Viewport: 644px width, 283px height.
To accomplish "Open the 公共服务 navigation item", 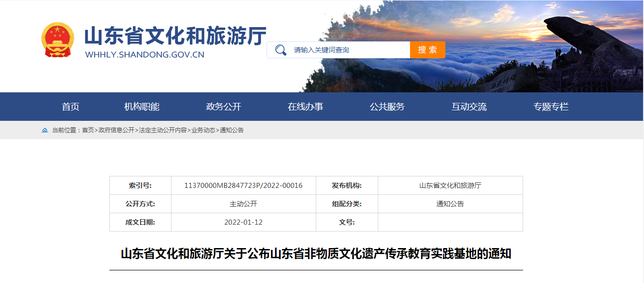I will click(387, 107).
